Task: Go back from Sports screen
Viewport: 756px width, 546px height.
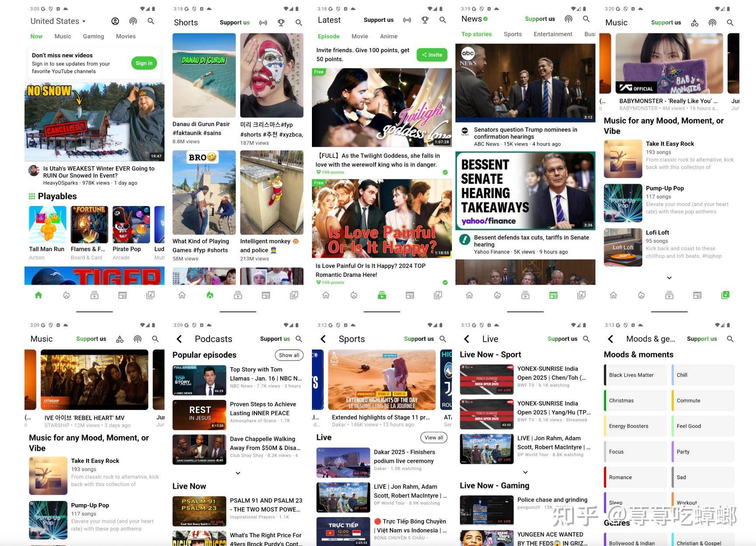Action: [x=323, y=339]
